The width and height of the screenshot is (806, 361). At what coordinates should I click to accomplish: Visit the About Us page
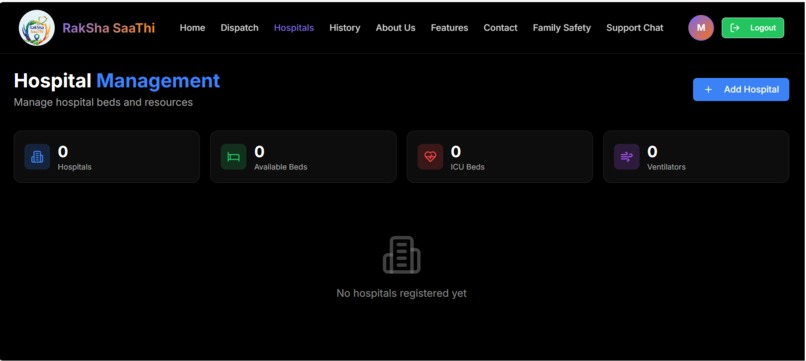[x=395, y=28]
